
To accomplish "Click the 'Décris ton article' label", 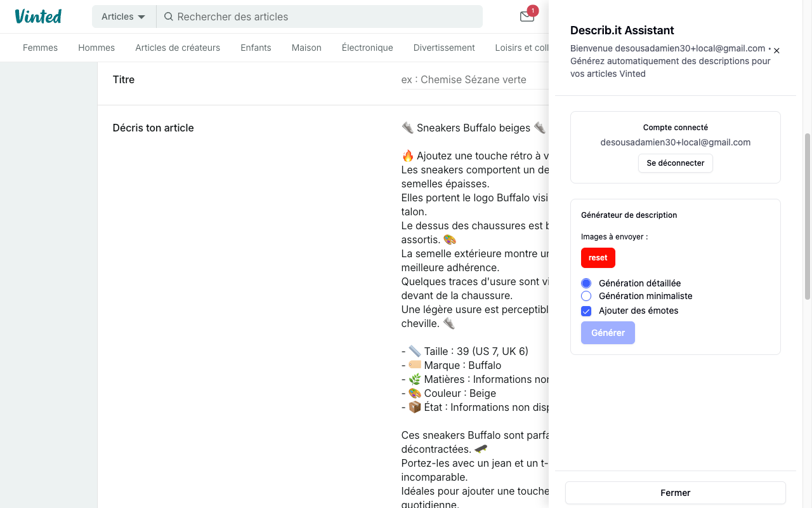I will [x=153, y=128].
